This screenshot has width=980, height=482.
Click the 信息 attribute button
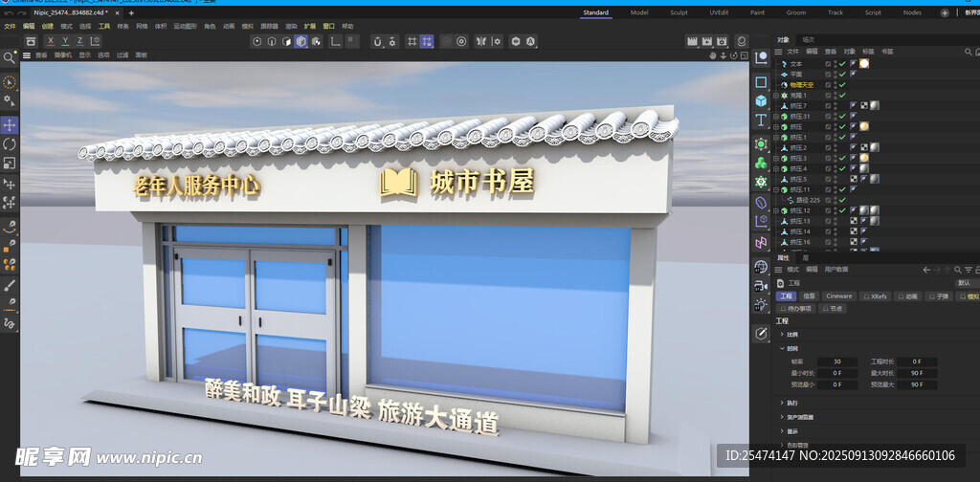tap(809, 296)
